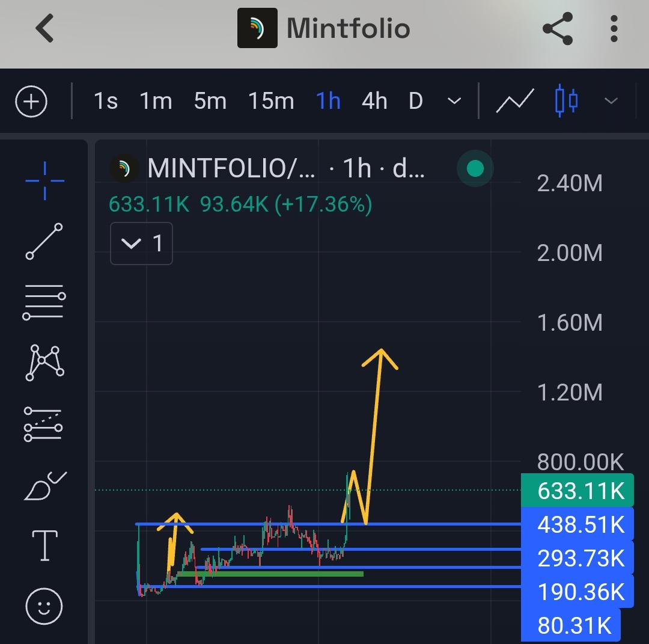Tap the MINTFOLIO symbol title
This screenshot has width=649, height=644.
tap(231, 168)
